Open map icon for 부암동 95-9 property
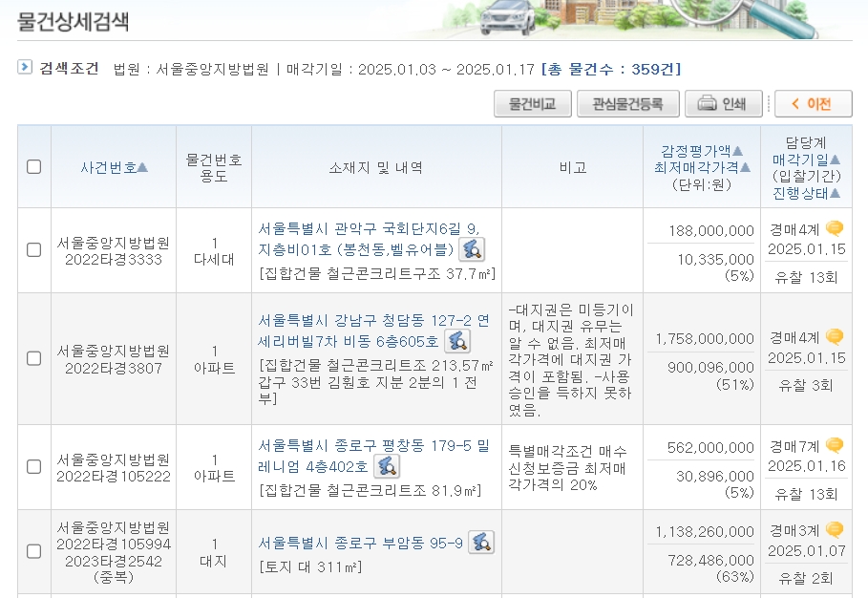This screenshot has width=868, height=598. point(481,542)
